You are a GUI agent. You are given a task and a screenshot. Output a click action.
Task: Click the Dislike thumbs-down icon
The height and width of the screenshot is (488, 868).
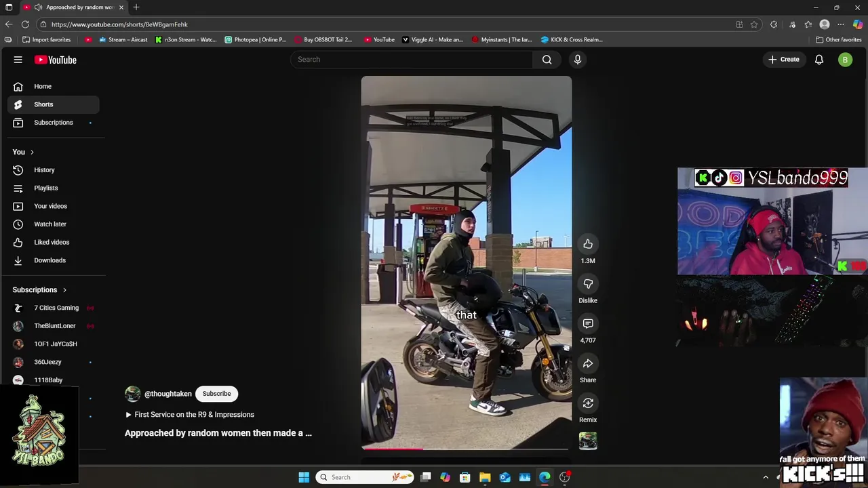coord(588,284)
